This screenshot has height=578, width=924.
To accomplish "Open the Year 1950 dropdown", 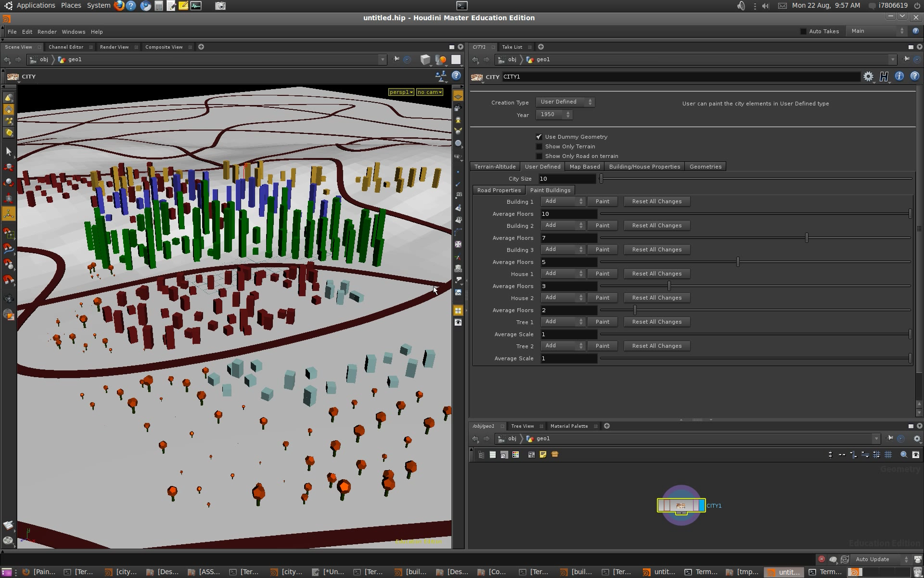I will coord(554,115).
